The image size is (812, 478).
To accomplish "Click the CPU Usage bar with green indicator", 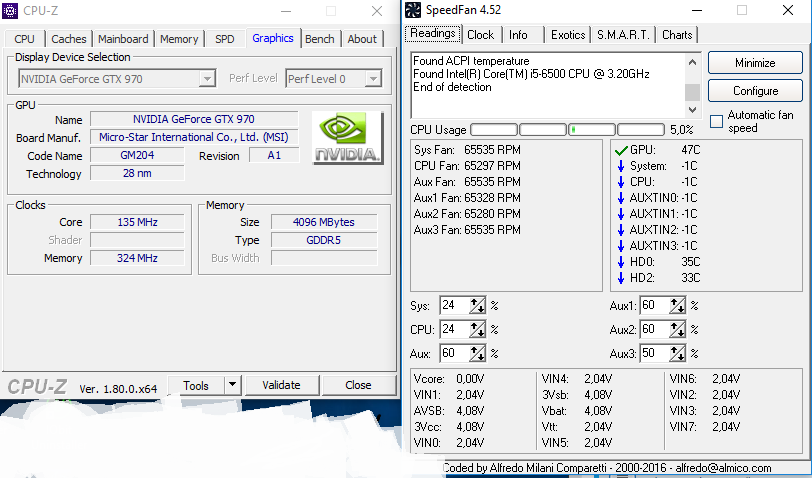I will pyautogui.click(x=592, y=129).
